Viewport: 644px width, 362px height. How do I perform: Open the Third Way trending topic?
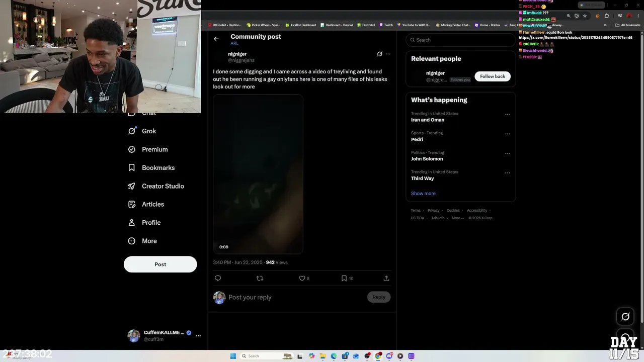pos(422,178)
